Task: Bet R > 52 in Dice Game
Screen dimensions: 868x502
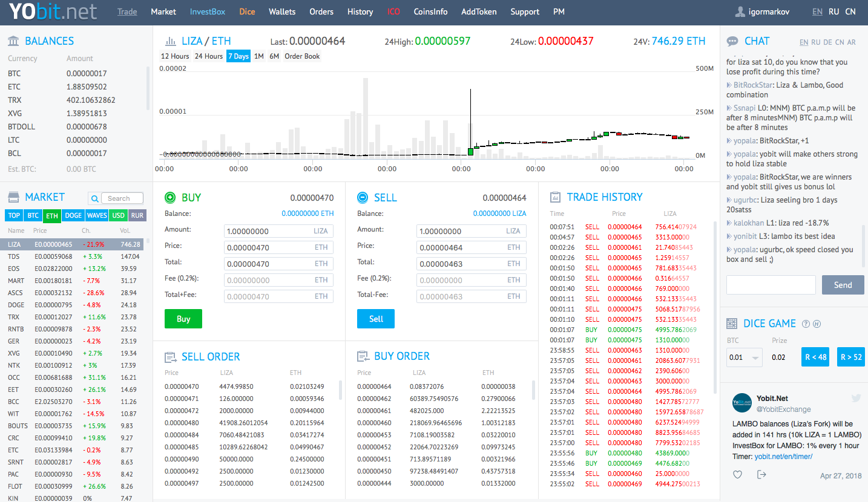Action: pyautogui.click(x=850, y=357)
